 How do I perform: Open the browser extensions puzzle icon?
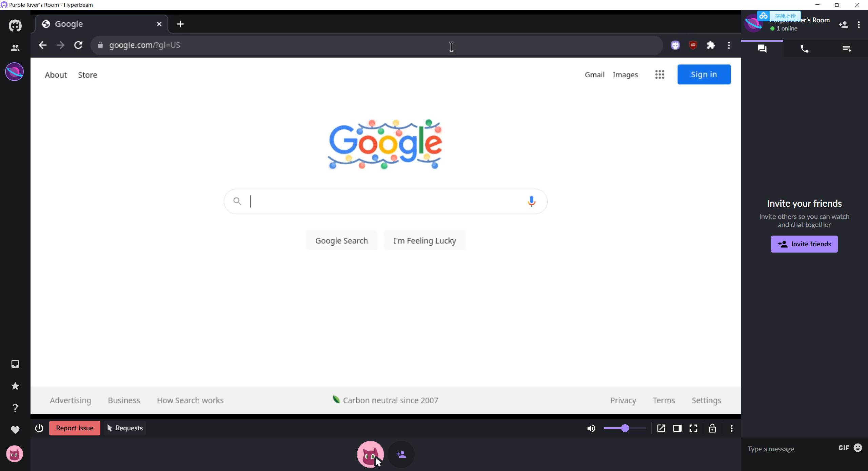pos(711,45)
